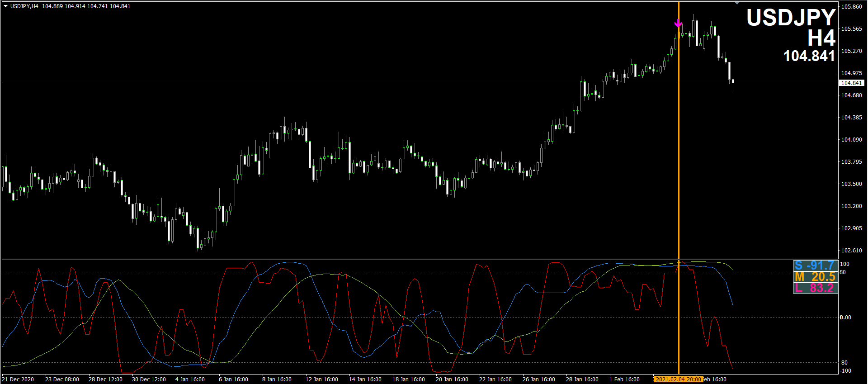Click the 8 Jan 16:00 time axis label
Viewport: 868px width, 384px height.
click(x=277, y=379)
